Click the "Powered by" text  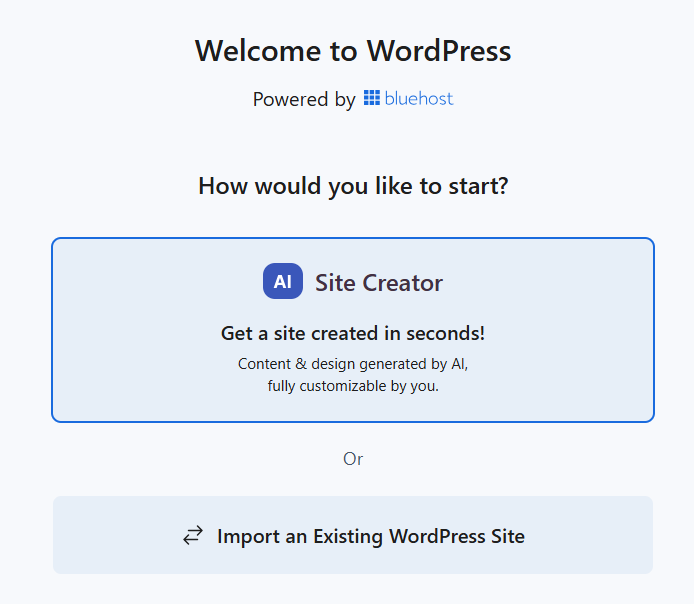tap(304, 99)
